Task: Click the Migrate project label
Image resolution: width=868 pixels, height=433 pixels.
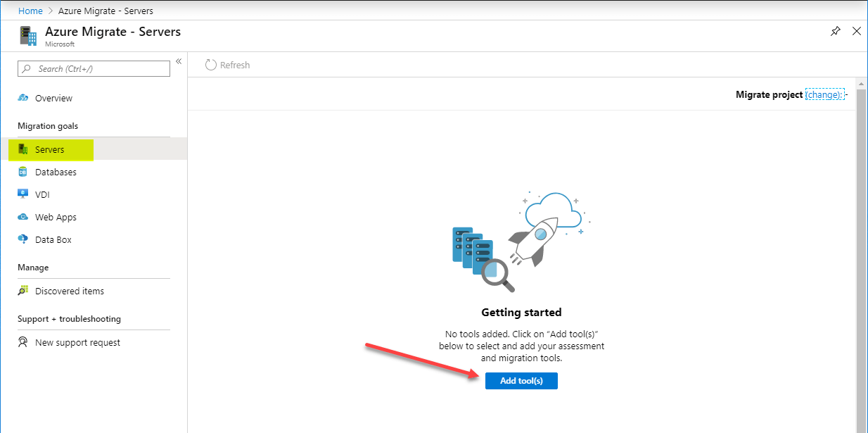Action: point(769,94)
